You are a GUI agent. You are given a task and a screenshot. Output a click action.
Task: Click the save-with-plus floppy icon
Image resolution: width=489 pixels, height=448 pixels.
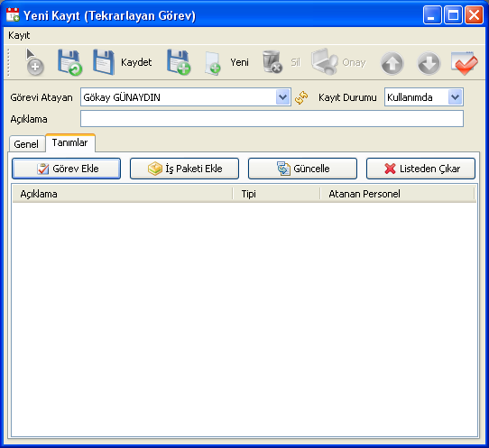tap(179, 62)
